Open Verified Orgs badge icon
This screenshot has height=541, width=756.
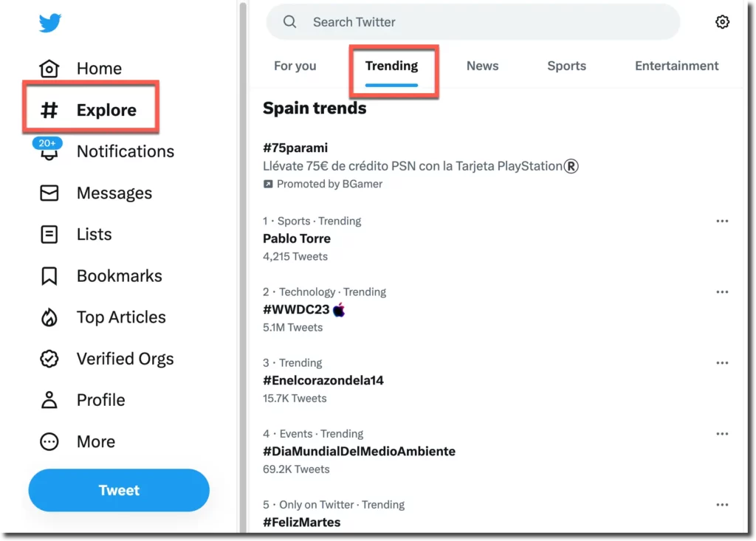49,359
